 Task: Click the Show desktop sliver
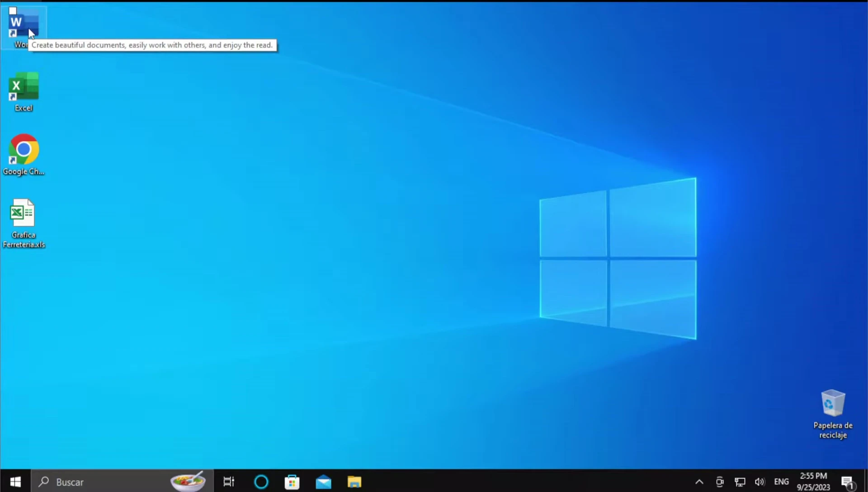(x=866, y=482)
